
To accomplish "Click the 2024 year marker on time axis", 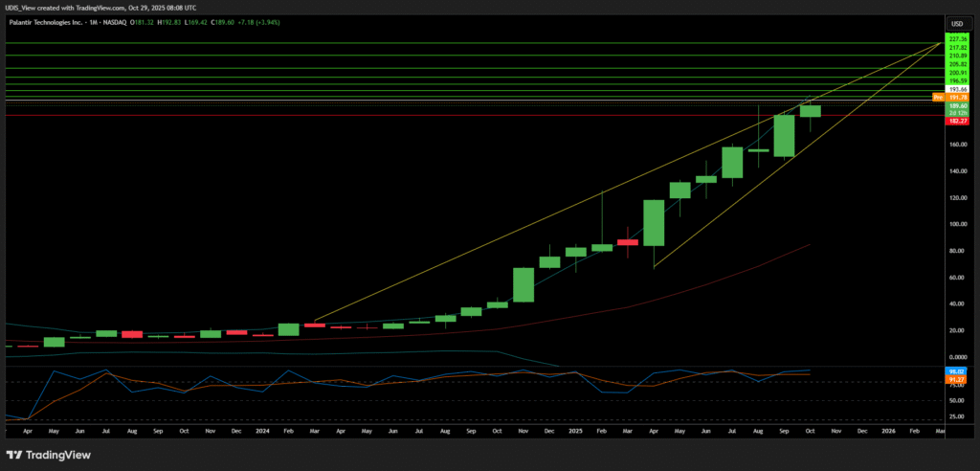I will tap(262, 432).
